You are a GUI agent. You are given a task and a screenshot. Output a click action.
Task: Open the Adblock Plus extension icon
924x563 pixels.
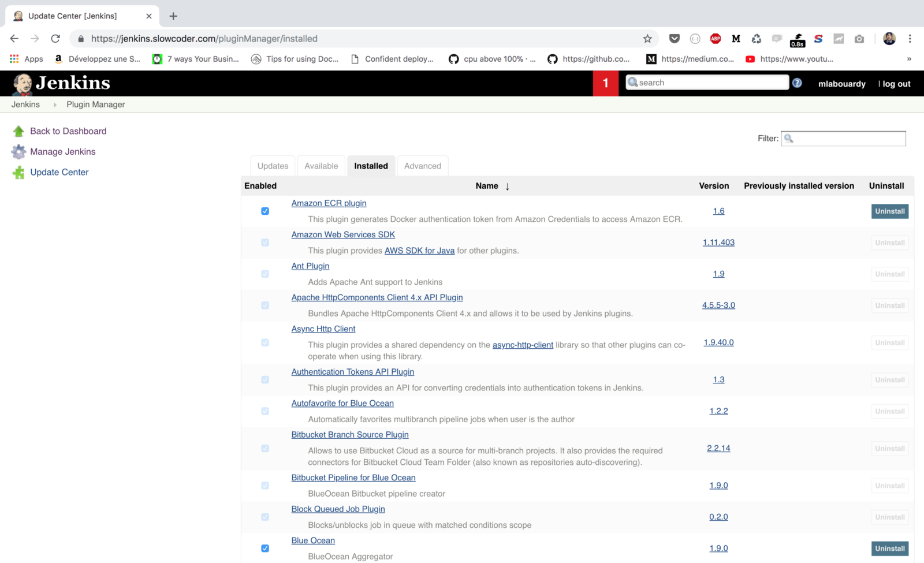click(716, 39)
